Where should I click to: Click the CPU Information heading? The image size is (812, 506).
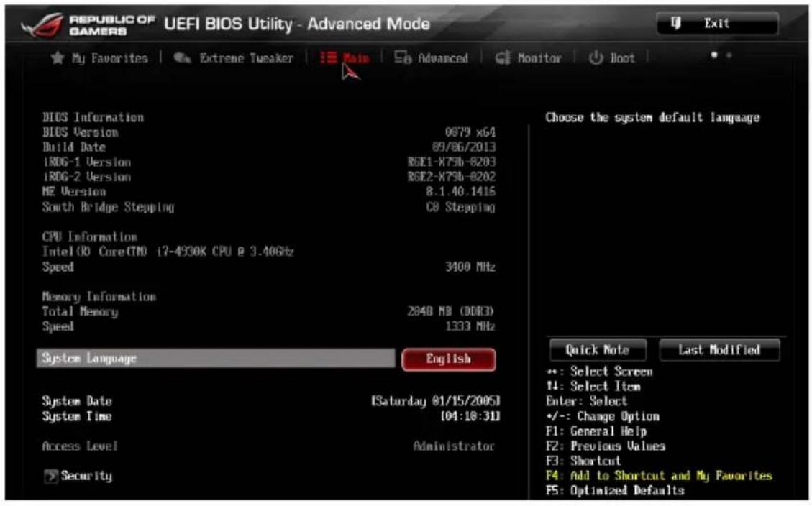(x=90, y=237)
